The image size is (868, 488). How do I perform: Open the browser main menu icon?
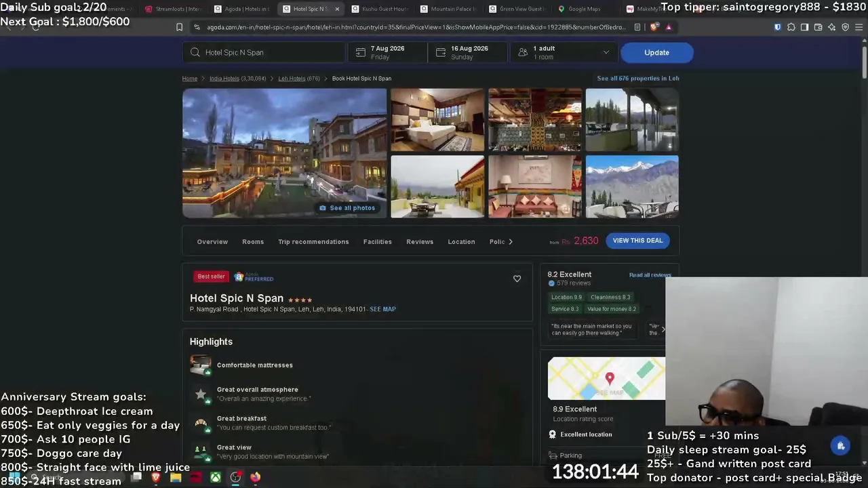pyautogui.click(x=859, y=27)
